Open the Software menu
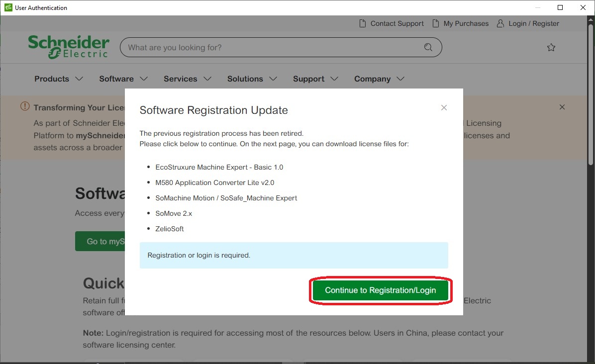 point(116,79)
